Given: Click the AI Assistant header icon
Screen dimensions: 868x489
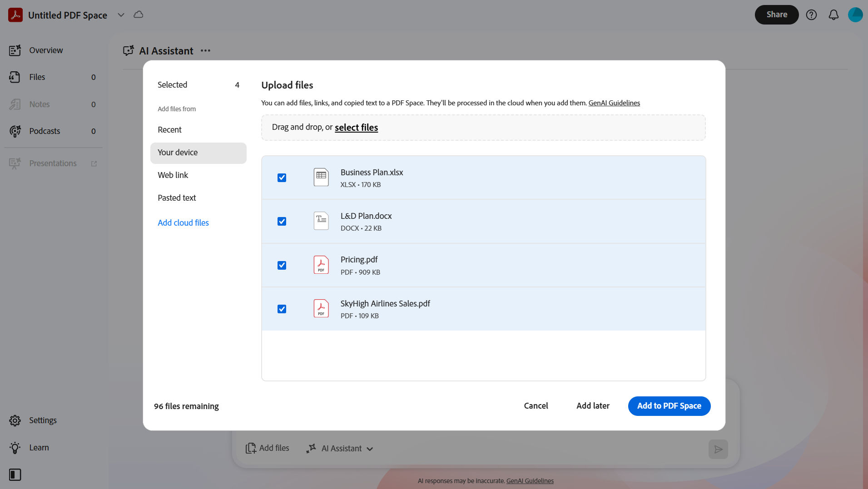Looking at the screenshot, I should coord(129,51).
